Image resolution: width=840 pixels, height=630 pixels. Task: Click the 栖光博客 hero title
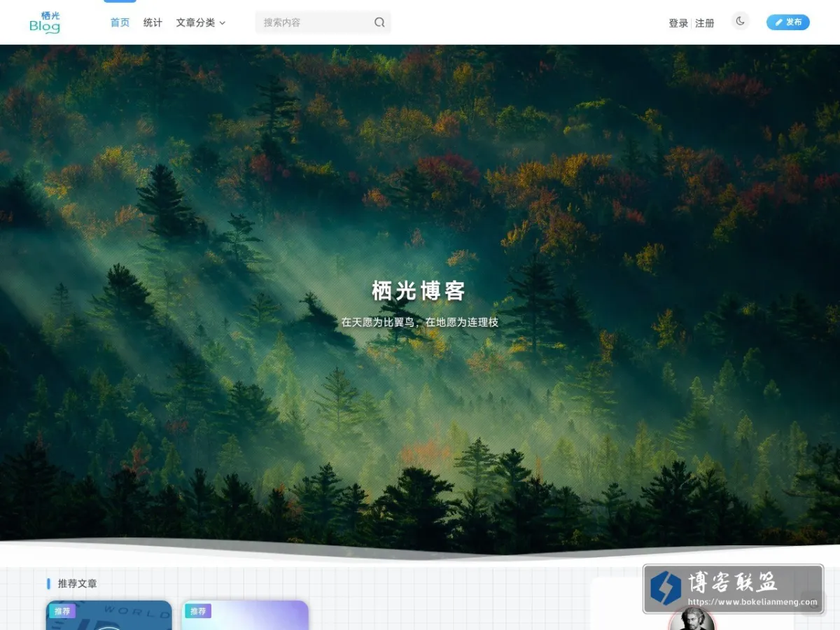click(419, 291)
